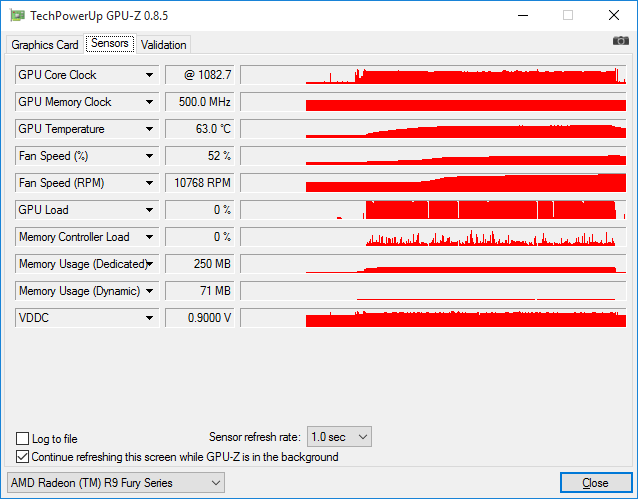This screenshot has height=499, width=638.
Task: Click the Memory Usage (Dynamic) graph
Action: coord(433,291)
